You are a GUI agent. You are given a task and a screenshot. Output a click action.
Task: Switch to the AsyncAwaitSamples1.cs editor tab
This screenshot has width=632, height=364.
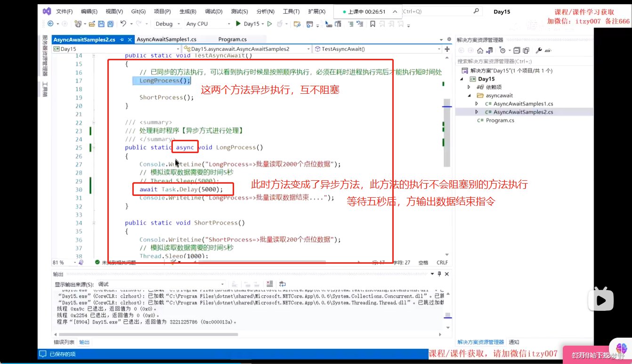coord(167,40)
